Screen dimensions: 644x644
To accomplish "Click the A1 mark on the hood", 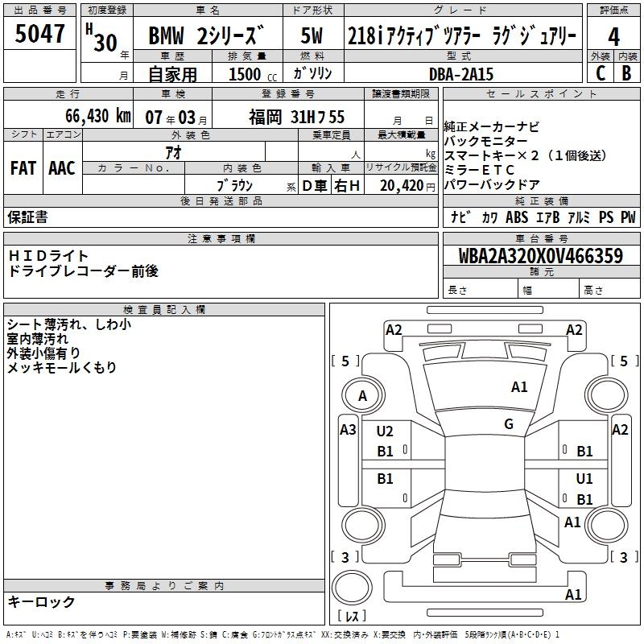I will (x=519, y=387).
